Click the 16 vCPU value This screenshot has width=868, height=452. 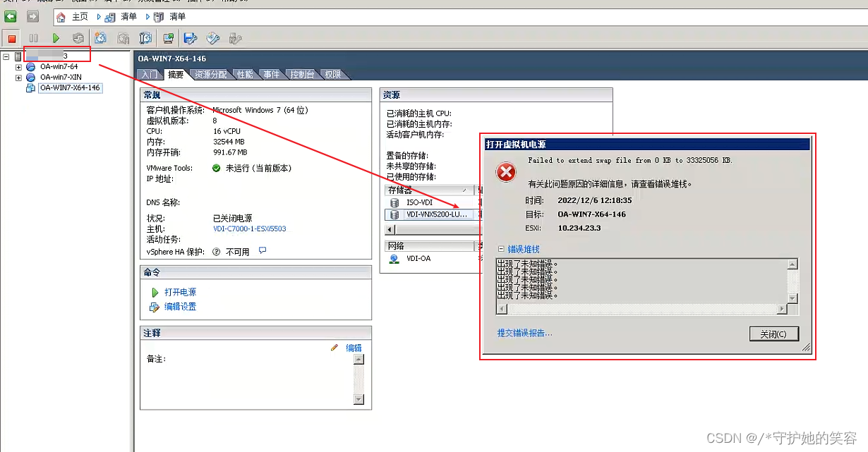[227, 131]
